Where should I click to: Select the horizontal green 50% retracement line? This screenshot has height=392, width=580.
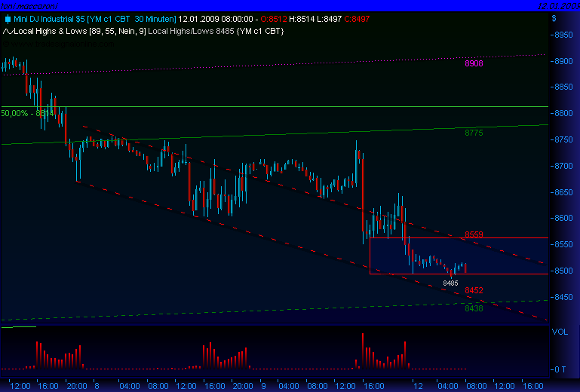275,107
